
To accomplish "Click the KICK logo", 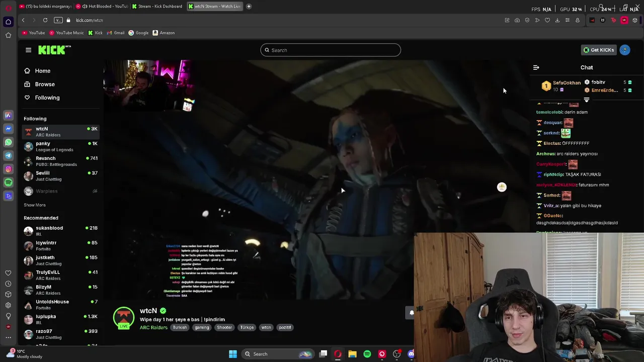I will coord(54,50).
